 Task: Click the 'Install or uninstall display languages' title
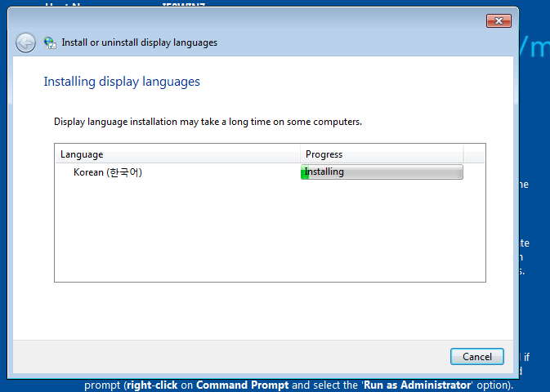140,42
